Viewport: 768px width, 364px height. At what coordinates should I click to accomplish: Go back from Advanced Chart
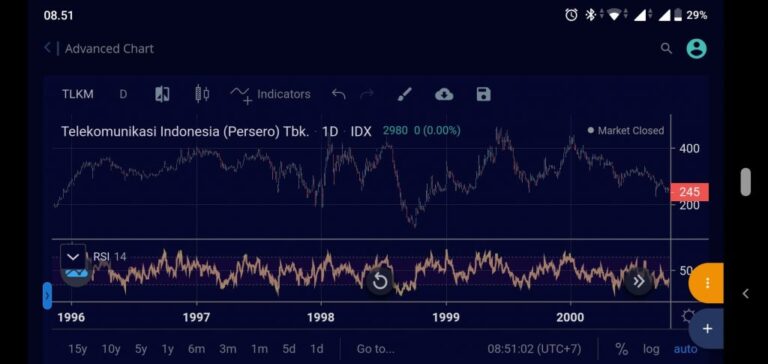pos(48,48)
